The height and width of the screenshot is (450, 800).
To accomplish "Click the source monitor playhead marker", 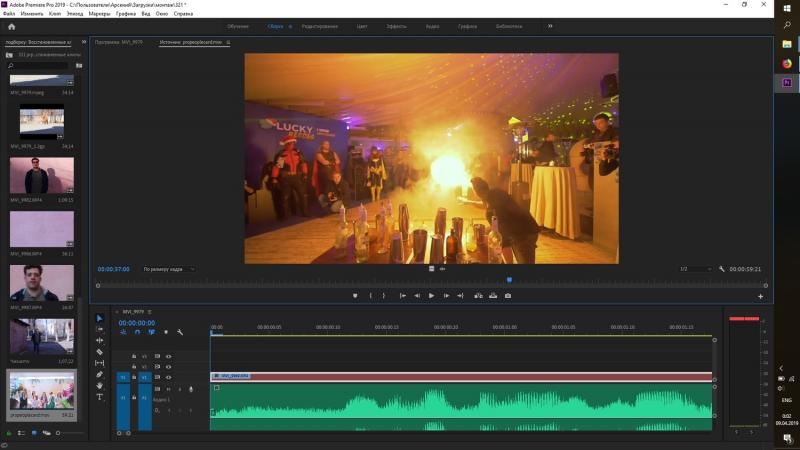I will [x=509, y=280].
